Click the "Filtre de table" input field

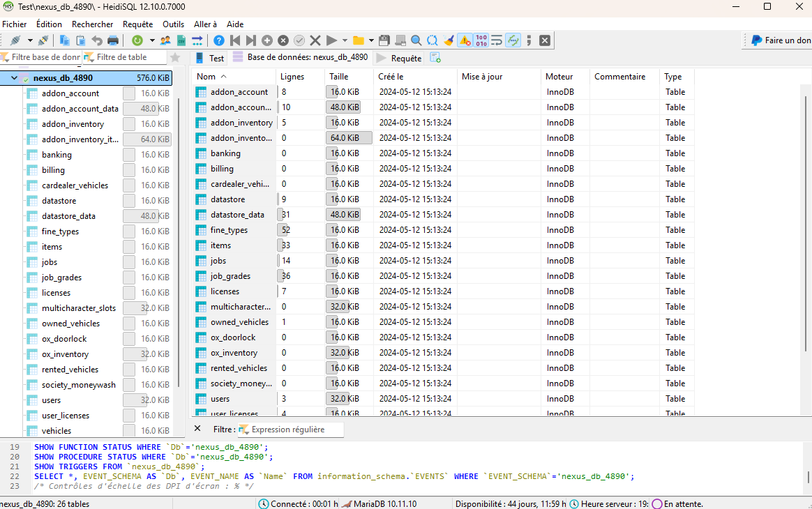click(x=126, y=57)
